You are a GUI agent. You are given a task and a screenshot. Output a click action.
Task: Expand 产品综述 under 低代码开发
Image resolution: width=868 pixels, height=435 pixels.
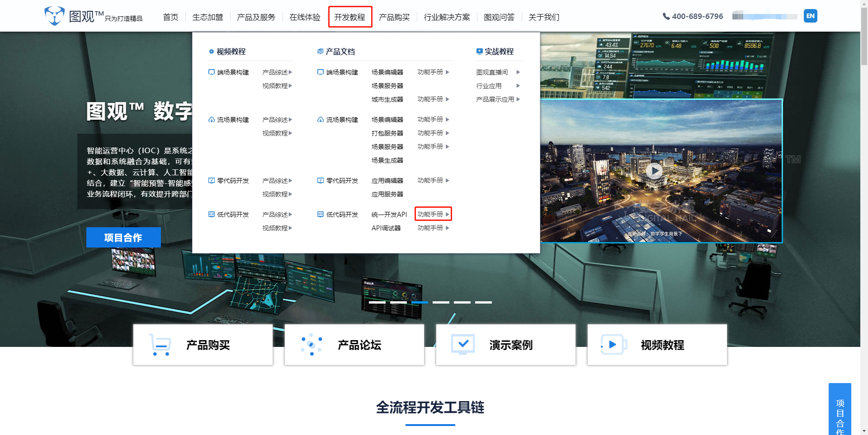pyautogui.click(x=277, y=215)
